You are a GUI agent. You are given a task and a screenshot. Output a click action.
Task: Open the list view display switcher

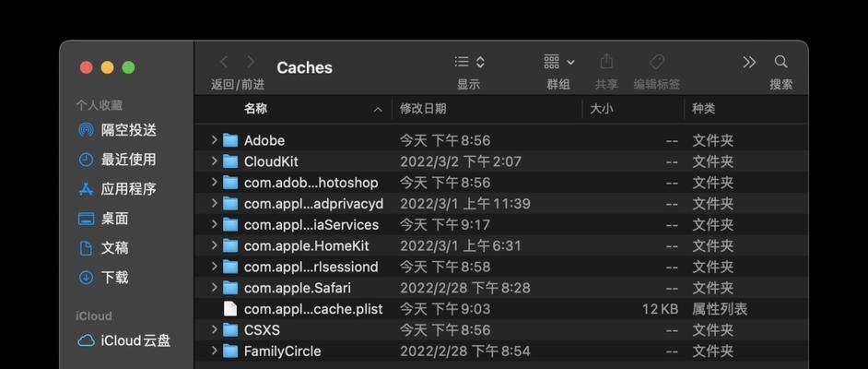pyautogui.click(x=469, y=62)
